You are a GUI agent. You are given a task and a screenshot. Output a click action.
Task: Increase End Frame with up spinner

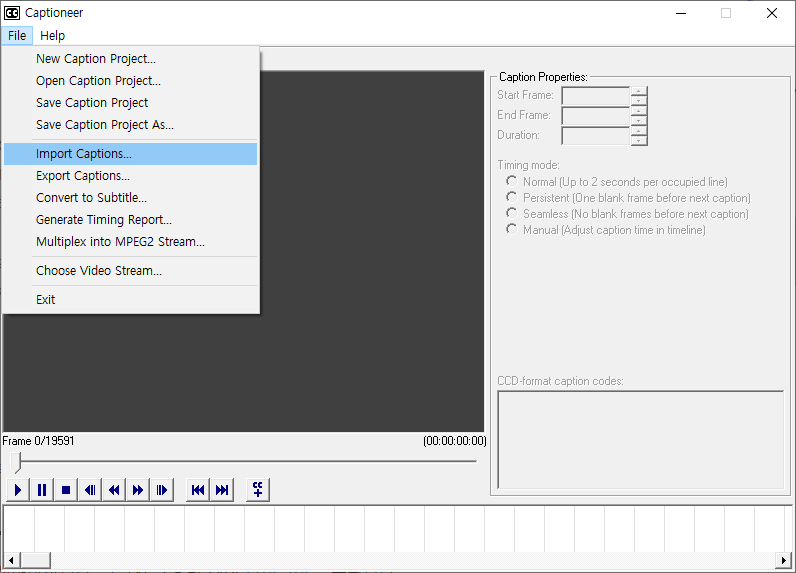(x=639, y=111)
